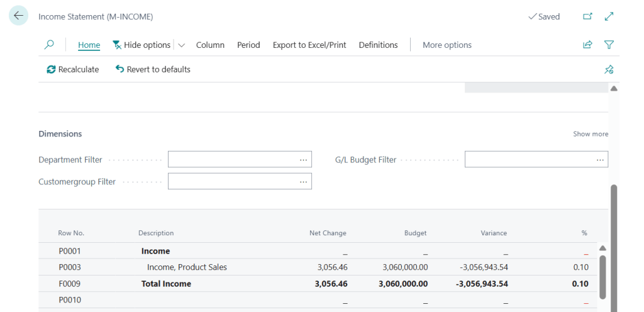Click Hide options

[142, 45]
